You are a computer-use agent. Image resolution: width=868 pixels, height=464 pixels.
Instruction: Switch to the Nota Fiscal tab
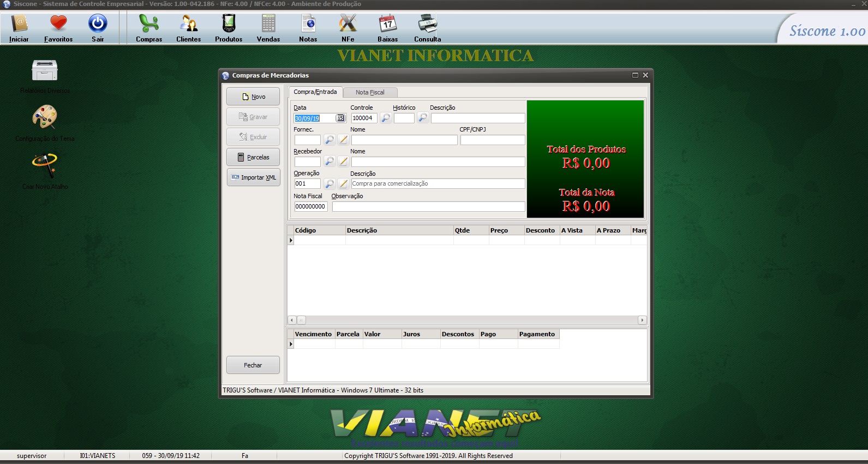(370, 92)
